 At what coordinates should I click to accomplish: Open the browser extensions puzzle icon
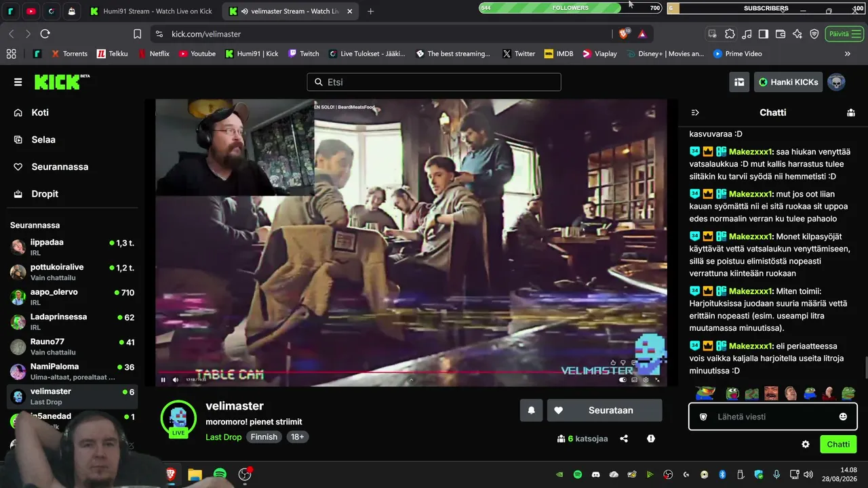click(730, 34)
